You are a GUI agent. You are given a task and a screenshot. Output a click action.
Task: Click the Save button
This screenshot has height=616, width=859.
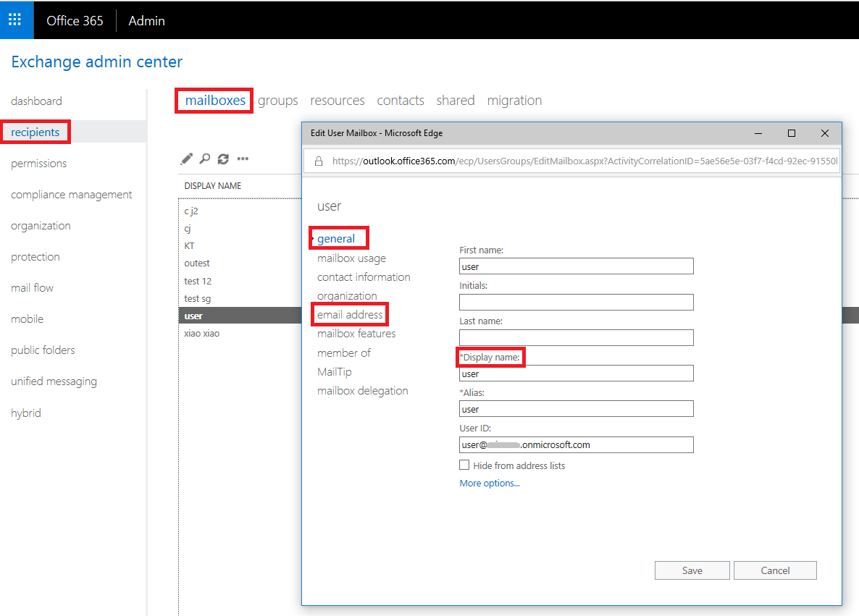(692, 570)
